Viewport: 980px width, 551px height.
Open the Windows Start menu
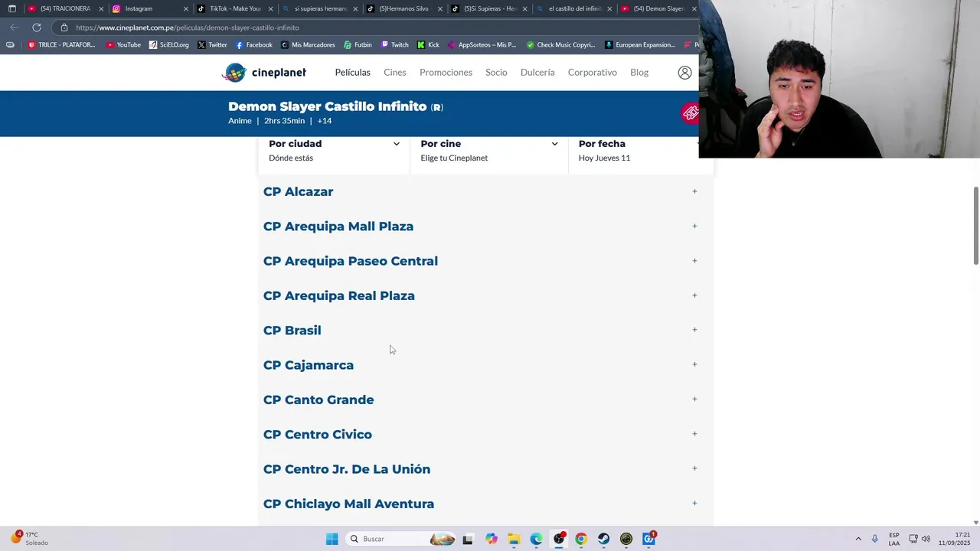click(x=332, y=539)
